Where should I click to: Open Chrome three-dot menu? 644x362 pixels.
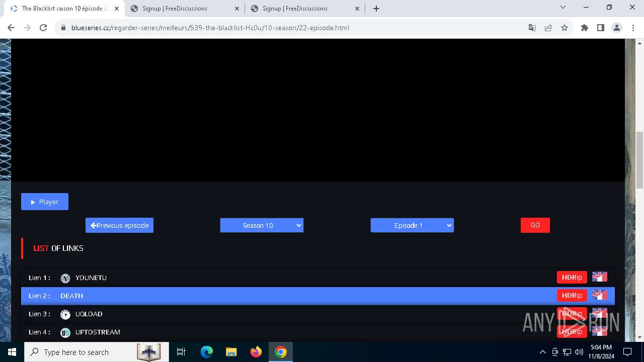click(x=633, y=28)
